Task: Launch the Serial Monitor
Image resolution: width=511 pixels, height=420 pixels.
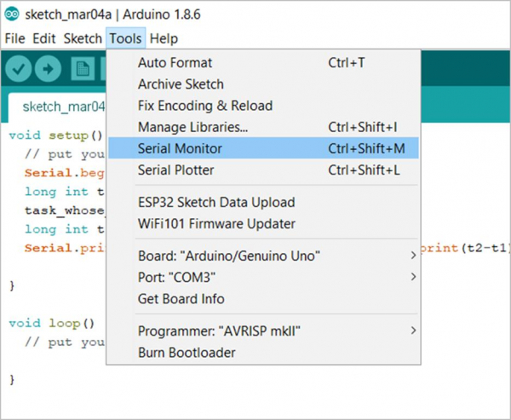Action: 180,148
